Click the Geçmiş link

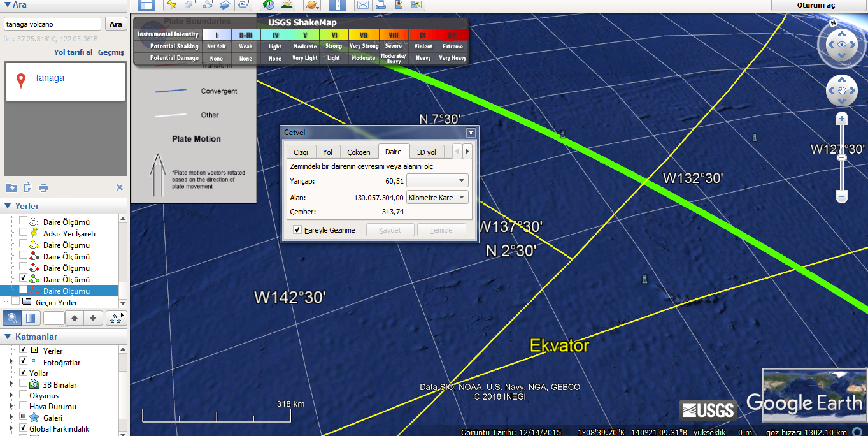tap(111, 52)
